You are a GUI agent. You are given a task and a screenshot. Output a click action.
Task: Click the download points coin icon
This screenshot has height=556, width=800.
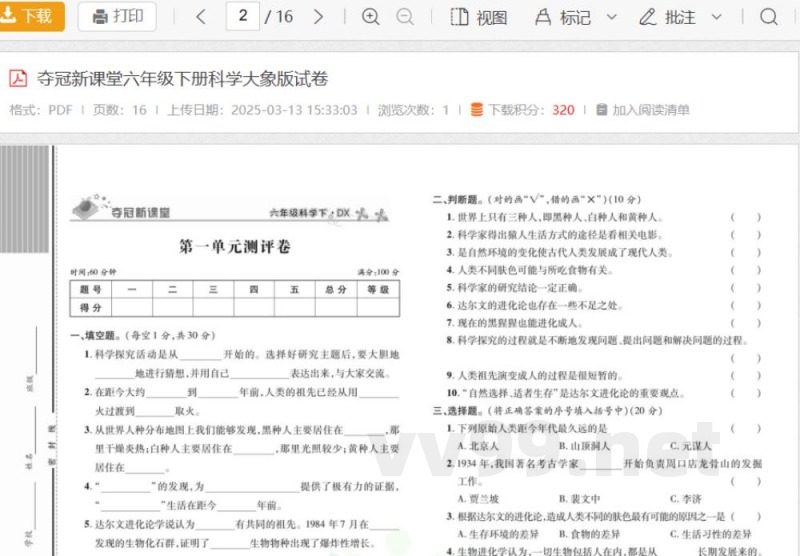[x=477, y=110]
